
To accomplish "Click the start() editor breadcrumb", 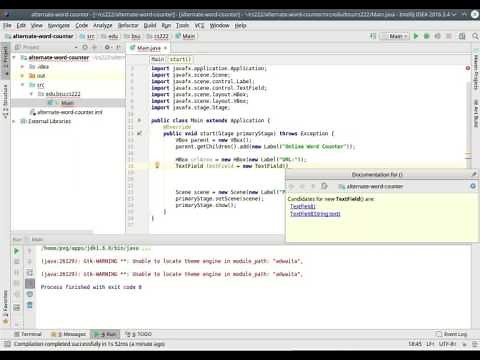I will click(x=180, y=59).
